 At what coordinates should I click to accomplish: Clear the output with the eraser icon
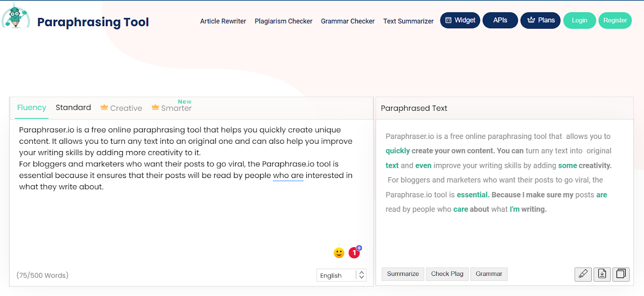583,274
